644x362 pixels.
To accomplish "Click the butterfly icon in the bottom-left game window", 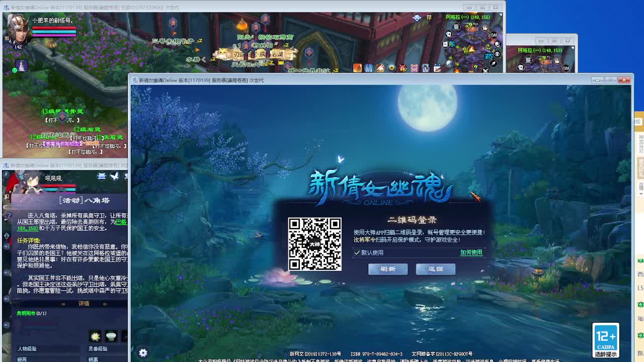I will point(114,176).
